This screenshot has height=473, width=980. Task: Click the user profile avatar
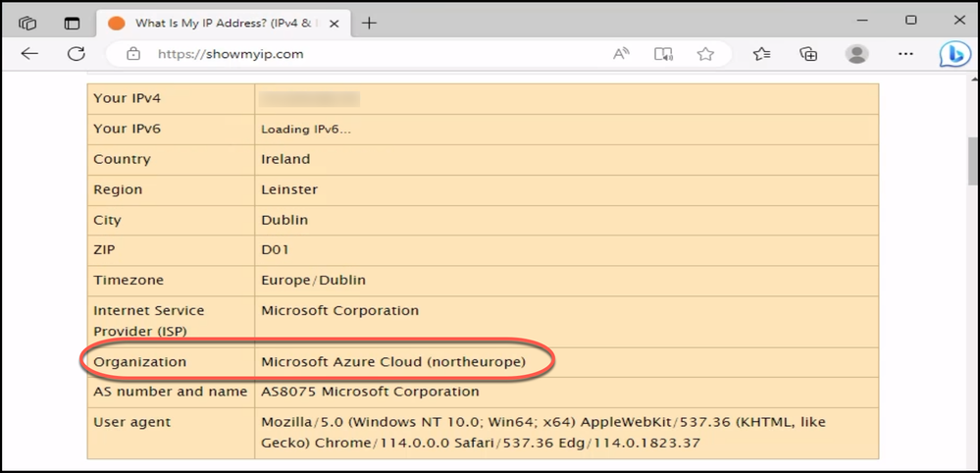click(x=857, y=54)
